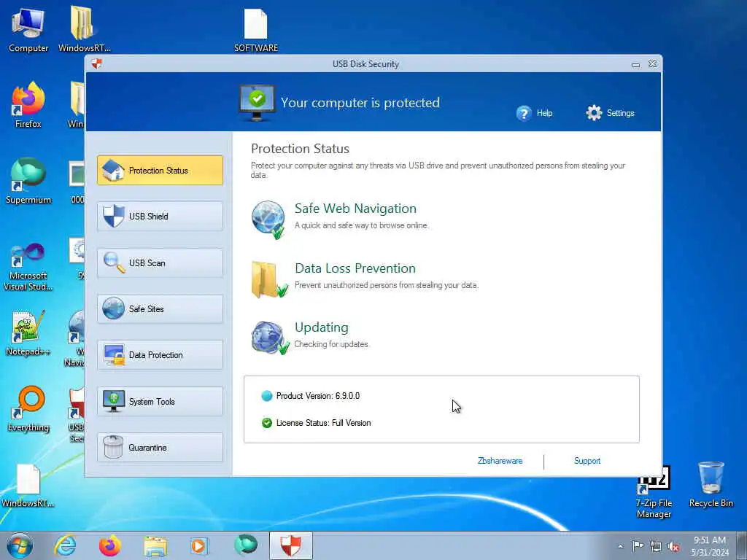Click the Settings gear icon

click(x=594, y=113)
